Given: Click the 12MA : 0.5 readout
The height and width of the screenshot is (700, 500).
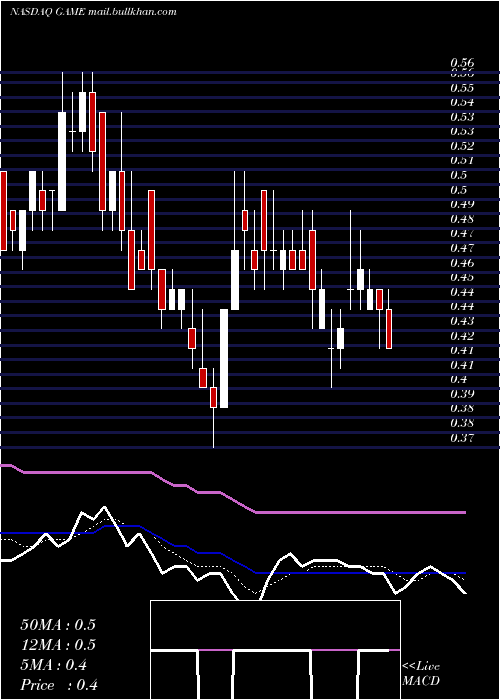Looking at the screenshot, I should (58, 645).
